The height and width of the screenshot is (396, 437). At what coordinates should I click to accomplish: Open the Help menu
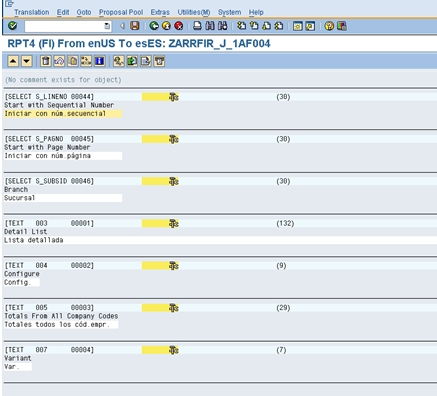[x=256, y=12]
